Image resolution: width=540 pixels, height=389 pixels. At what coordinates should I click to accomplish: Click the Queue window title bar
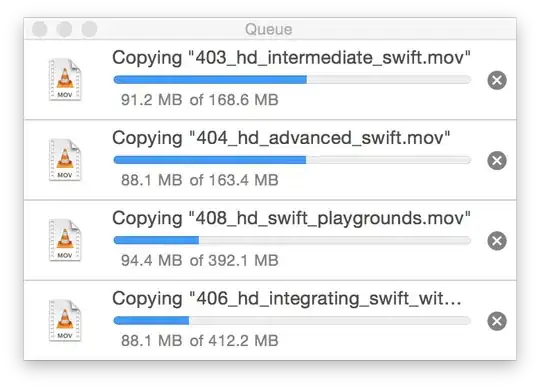coord(270,29)
